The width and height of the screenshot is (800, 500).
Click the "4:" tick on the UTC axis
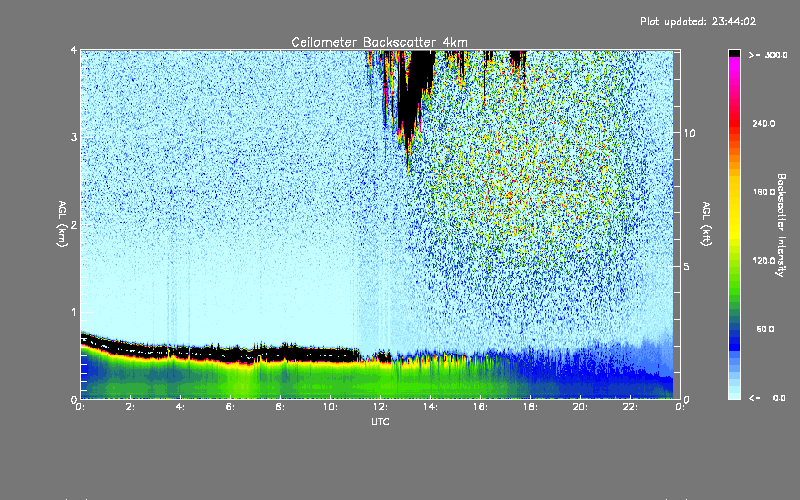pos(180,407)
